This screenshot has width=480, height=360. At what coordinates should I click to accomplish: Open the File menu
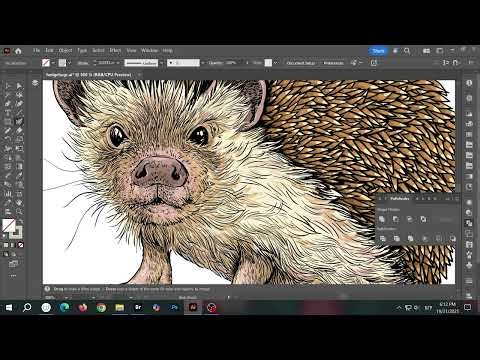pyautogui.click(x=36, y=51)
